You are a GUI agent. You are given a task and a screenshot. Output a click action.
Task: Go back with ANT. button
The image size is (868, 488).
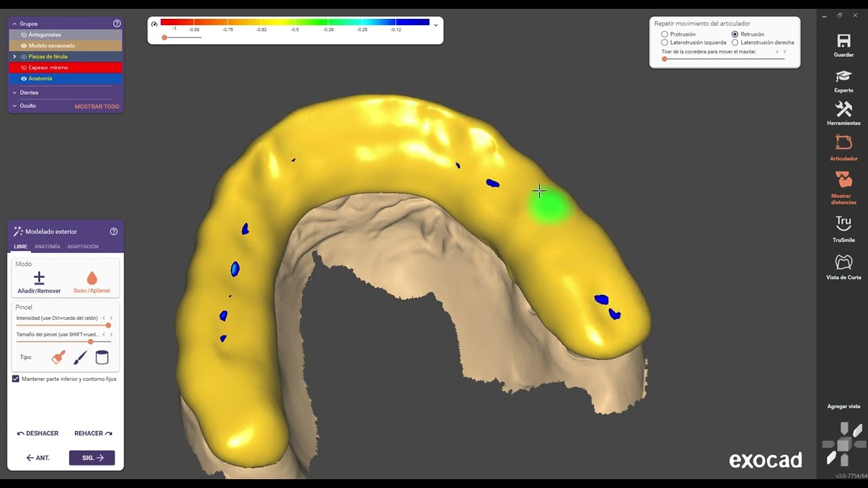click(x=38, y=458)
